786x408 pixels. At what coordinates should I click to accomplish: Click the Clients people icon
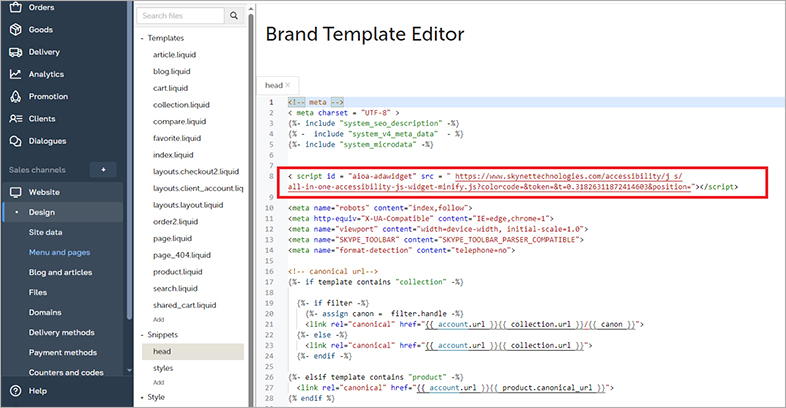[x=16, y=119]
